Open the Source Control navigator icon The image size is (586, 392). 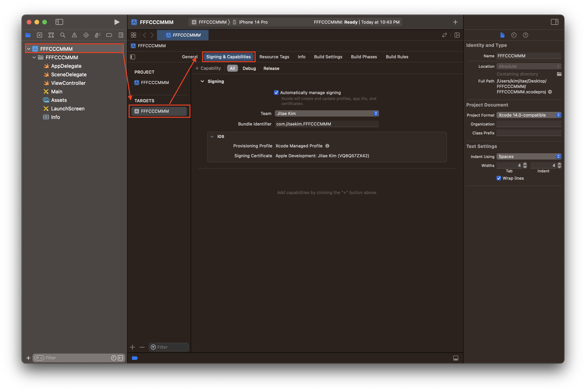coord(40,35)
